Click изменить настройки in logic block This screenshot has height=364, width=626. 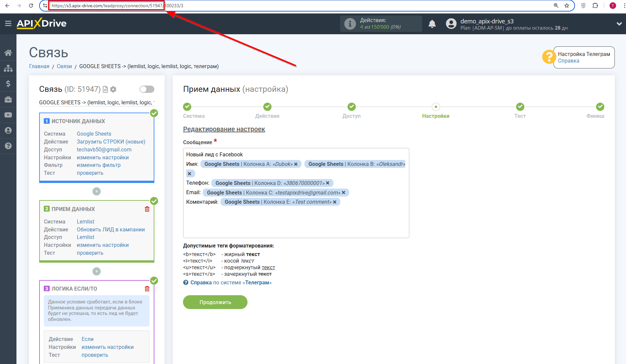(108, 347)
